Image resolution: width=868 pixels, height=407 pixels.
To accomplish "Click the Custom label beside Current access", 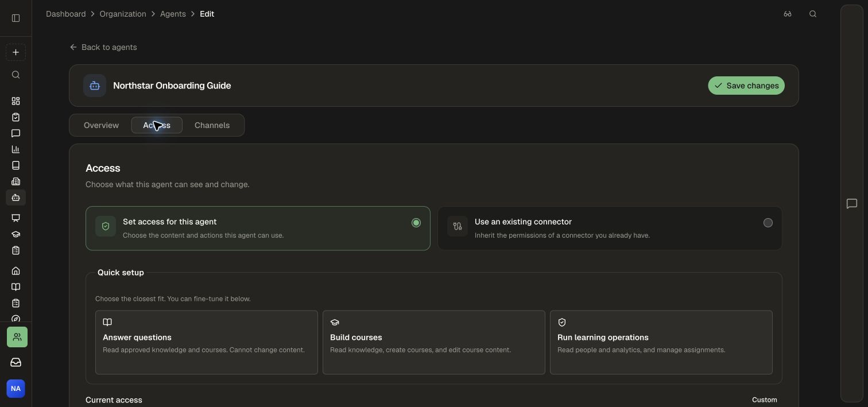I will point(765,400).
